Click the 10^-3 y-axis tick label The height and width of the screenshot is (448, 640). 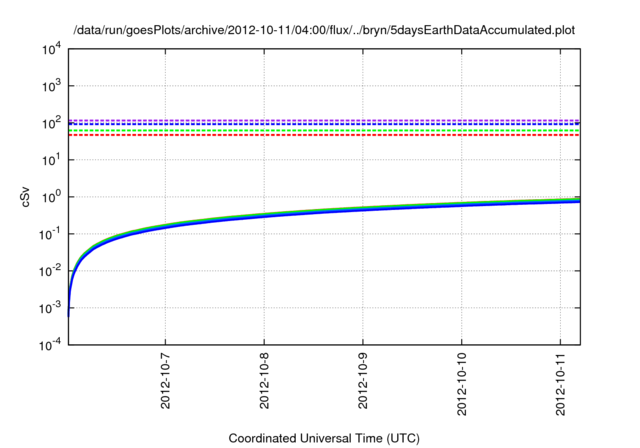point(51,308)
